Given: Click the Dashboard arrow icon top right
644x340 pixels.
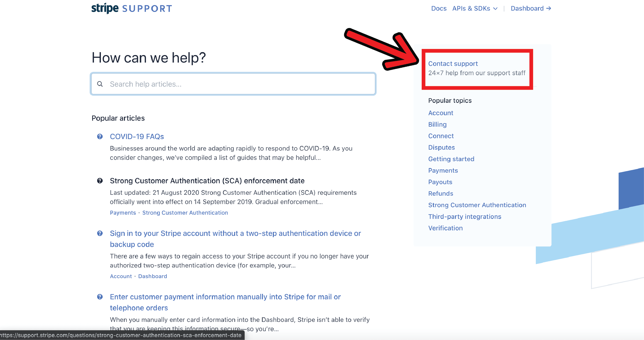Looking at the screenshot, I should pos(550,8).
